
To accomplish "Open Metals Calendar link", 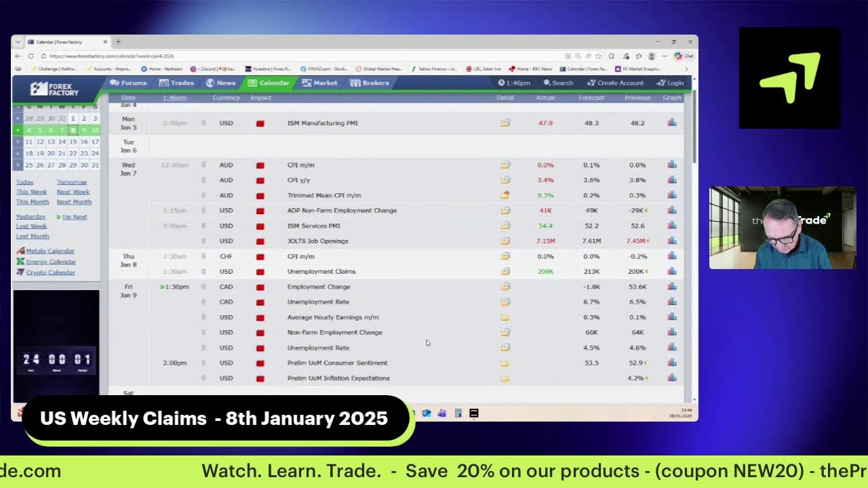I will [x=50, y=251].
